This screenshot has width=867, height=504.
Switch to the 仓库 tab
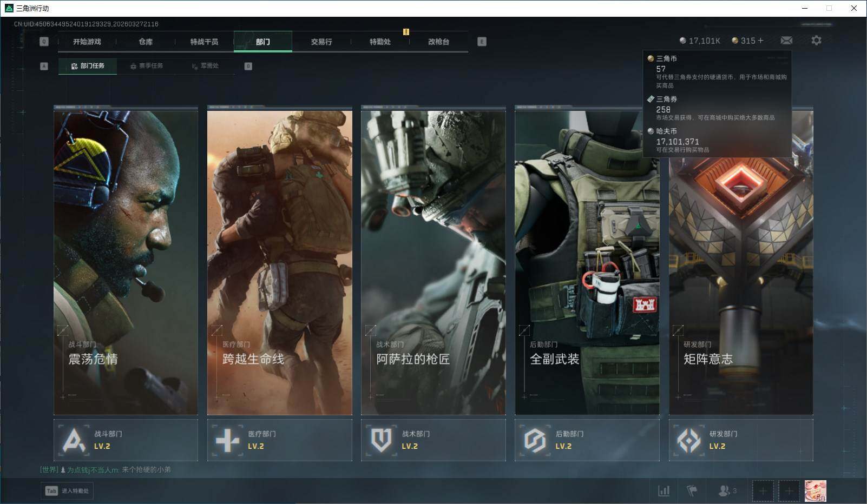click(146, 42)
